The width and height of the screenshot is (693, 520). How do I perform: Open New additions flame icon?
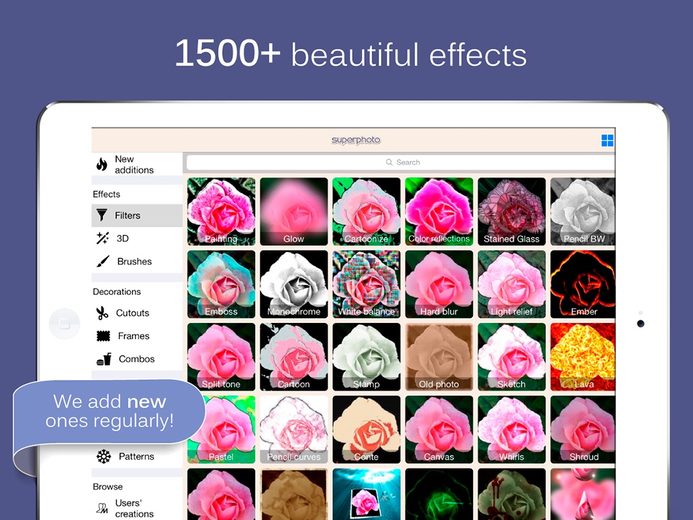(102, 164)
